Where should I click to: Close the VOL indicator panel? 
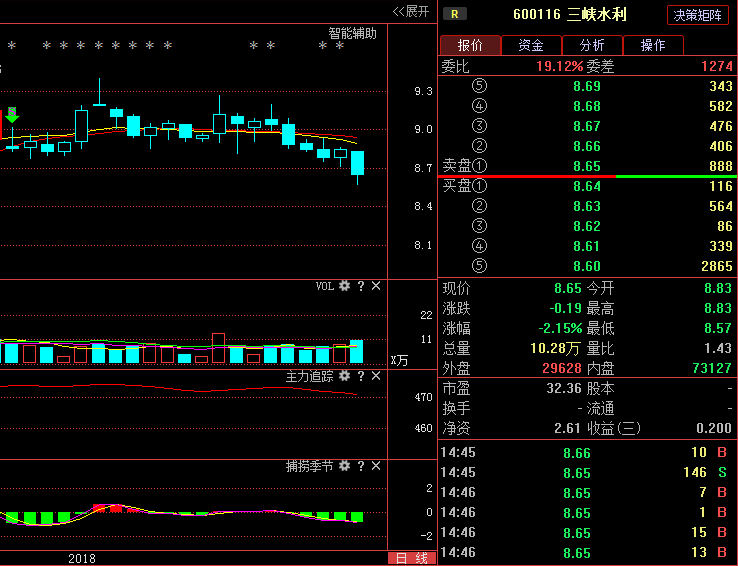(376, 286)
